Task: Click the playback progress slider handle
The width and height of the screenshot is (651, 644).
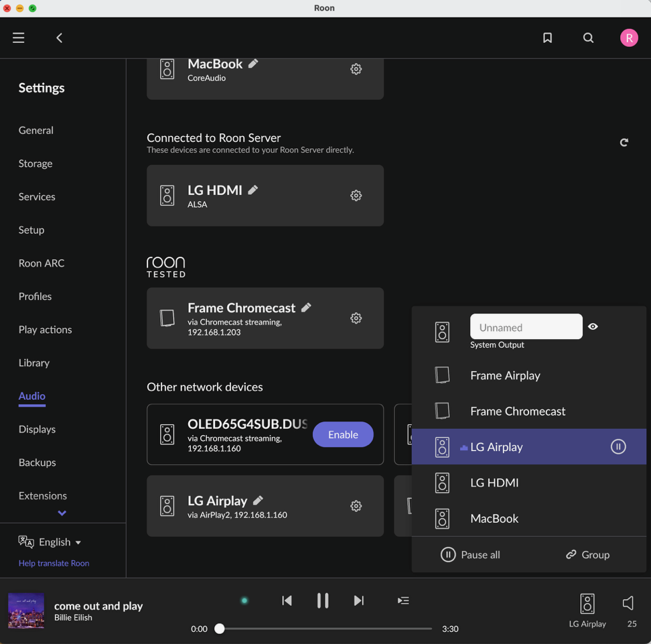Action: tap(219, 629)
